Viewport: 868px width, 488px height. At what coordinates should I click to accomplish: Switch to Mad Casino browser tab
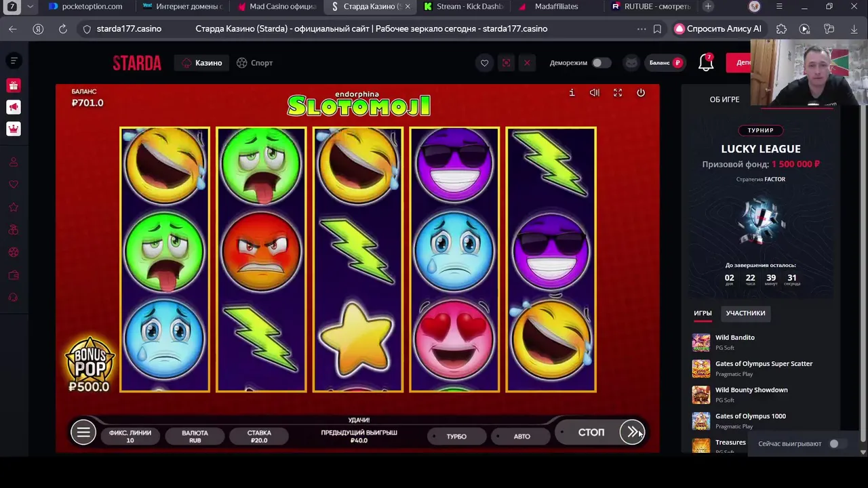(x=277, y=6)
